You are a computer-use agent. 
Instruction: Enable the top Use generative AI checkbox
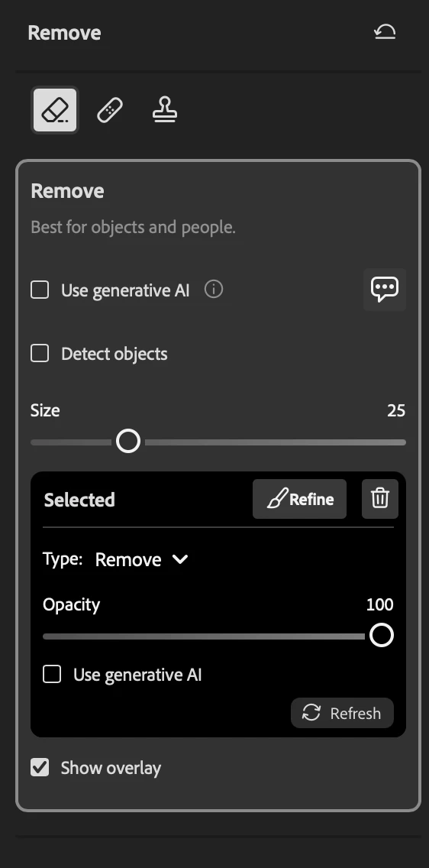(40, 290)
